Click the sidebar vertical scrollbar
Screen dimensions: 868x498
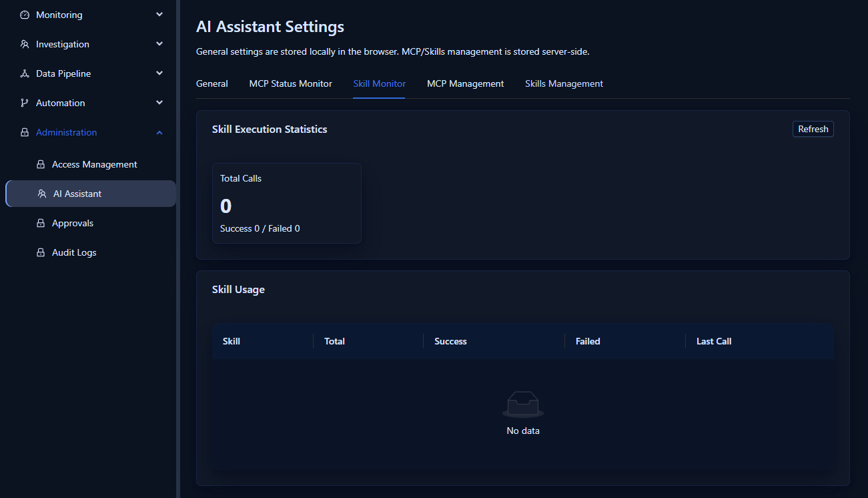[x=177, y=249]
